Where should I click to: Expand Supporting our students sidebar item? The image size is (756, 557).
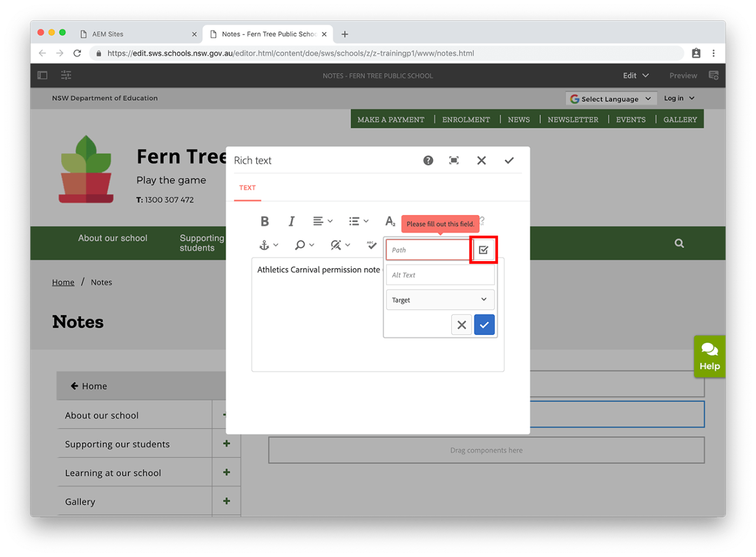point(227,444)
